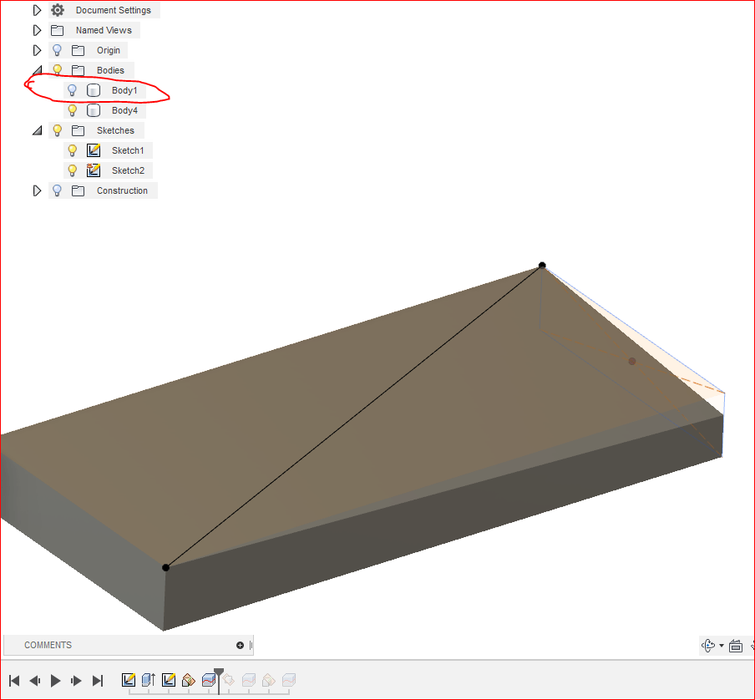755x700 pixels.
Task: Open the Orbit dropdown arrow
Action: pos(722,646)
